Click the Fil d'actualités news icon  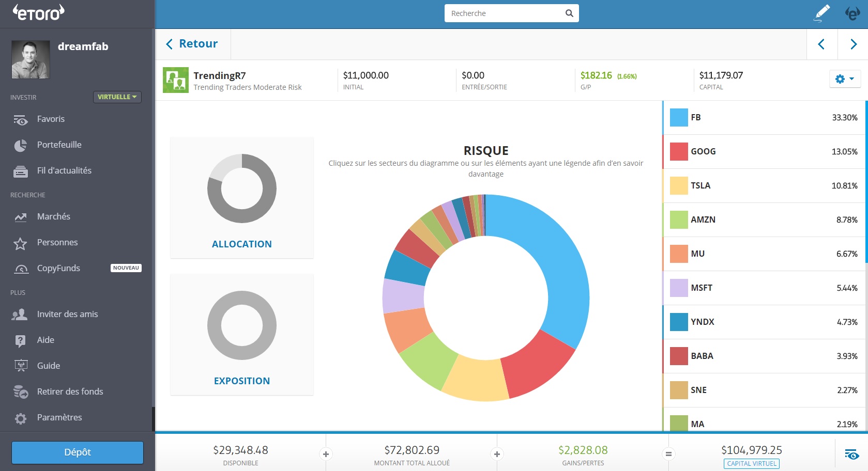point(21,171)
